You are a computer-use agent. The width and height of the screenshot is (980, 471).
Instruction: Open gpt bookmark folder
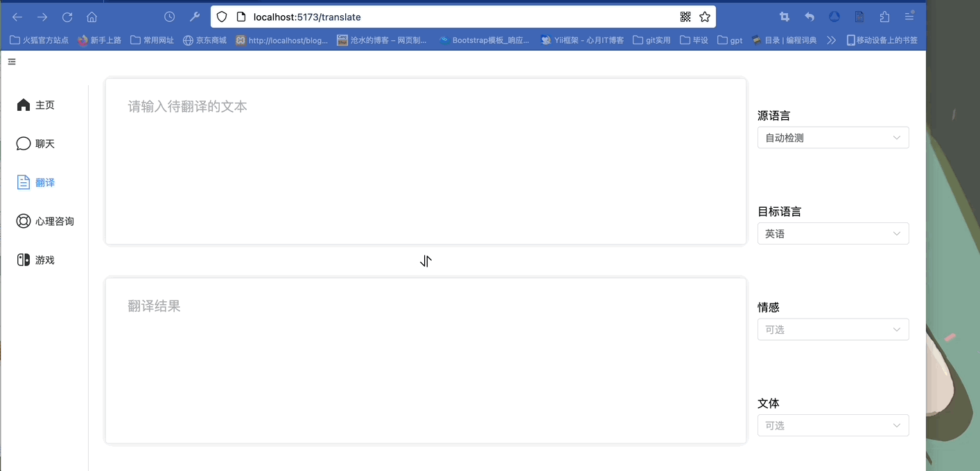coord(730,40)
